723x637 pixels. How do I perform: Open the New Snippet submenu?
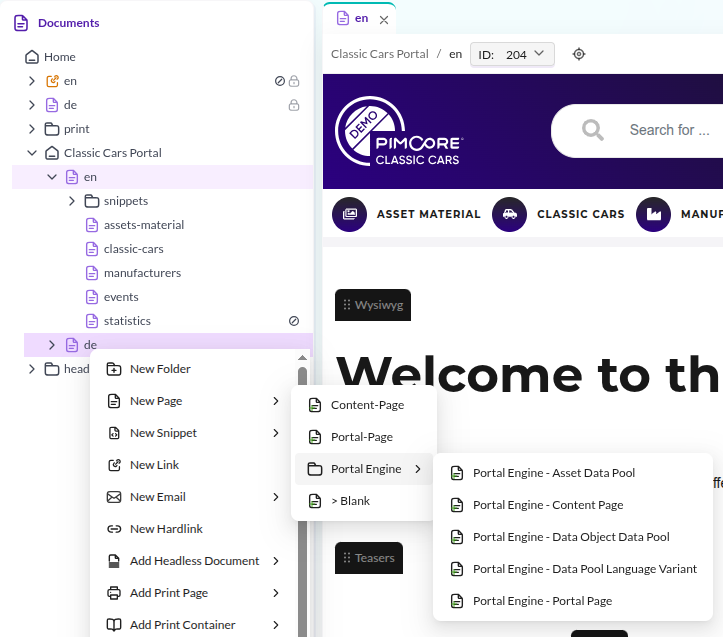point(193,433)
